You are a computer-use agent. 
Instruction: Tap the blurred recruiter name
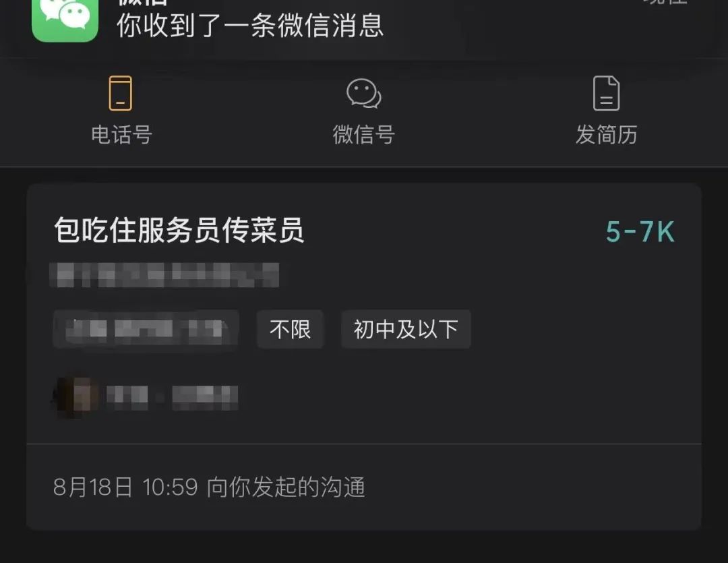[173, 398]
